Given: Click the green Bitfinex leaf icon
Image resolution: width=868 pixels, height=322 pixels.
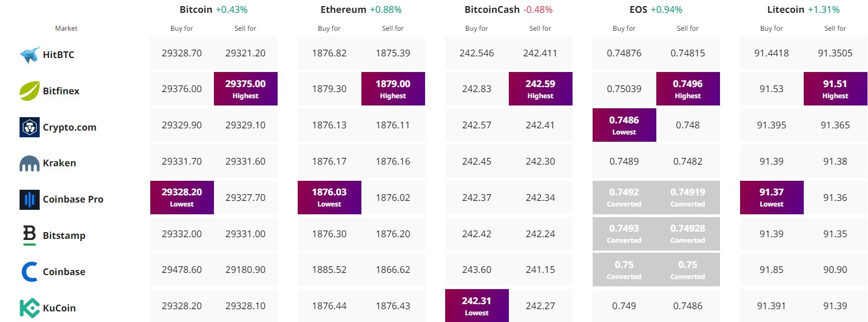Looking at the screenshot, I should point(30,90).
